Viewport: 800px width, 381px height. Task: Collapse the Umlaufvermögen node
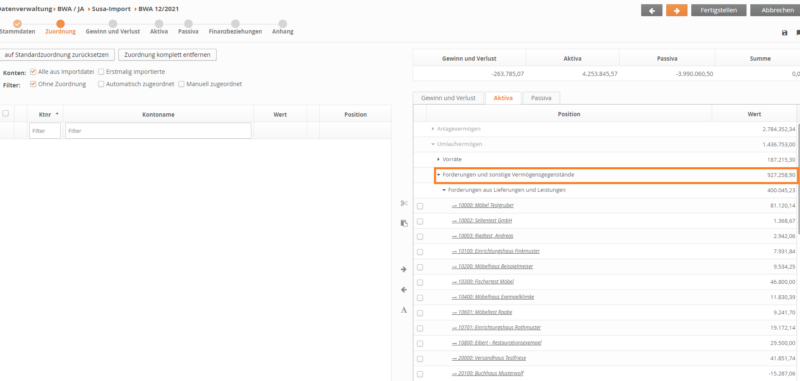pos(433,144)
